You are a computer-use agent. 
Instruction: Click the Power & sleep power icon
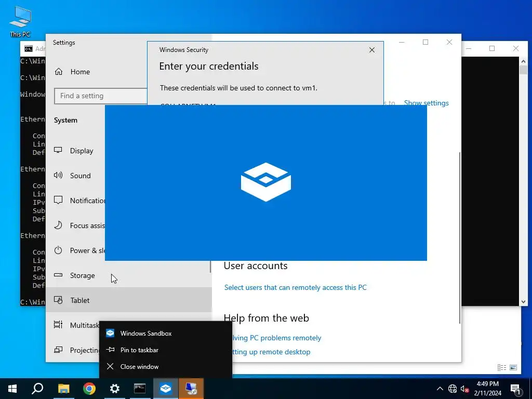[58, 250]
